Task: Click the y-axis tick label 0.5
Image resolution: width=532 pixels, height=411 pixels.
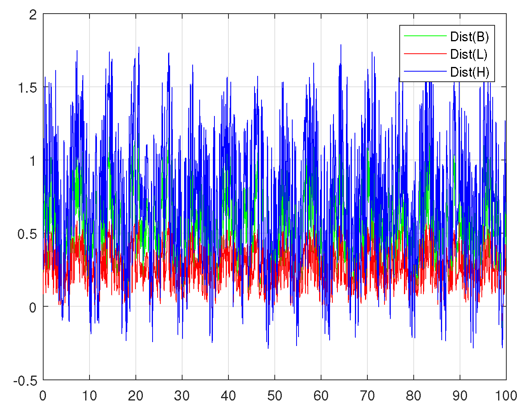Action: [x=27, y=234]
